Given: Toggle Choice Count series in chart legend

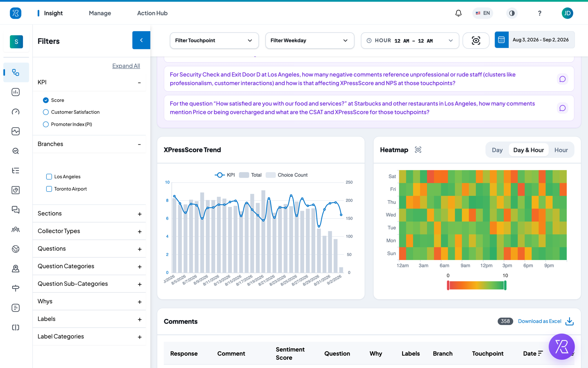Looking at the screenshot, I should pyautogui.click(x=287, y=175).
